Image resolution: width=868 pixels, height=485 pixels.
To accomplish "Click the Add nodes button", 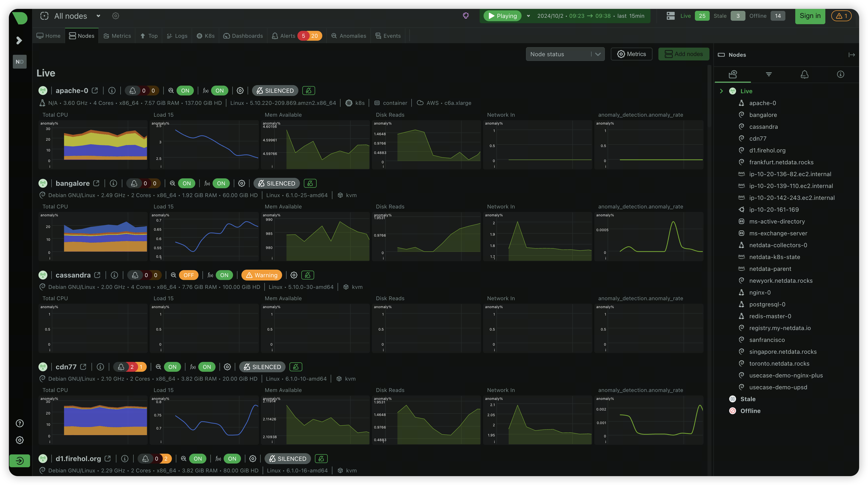I will coord(684,54).
